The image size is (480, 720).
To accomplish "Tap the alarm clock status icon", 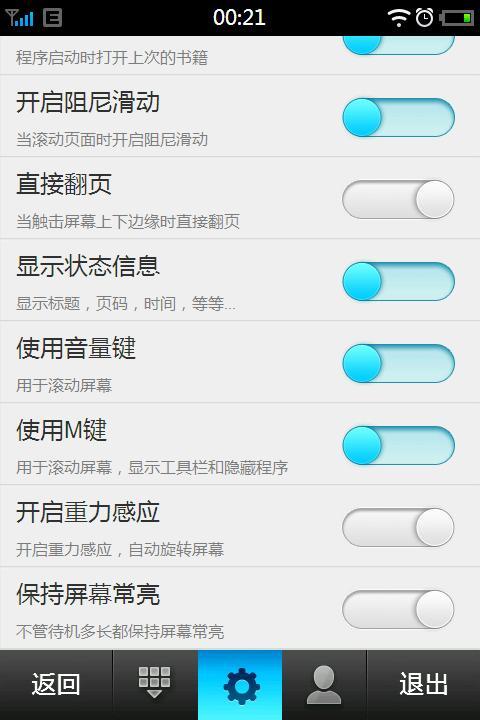I will click(x=424, y=18).
